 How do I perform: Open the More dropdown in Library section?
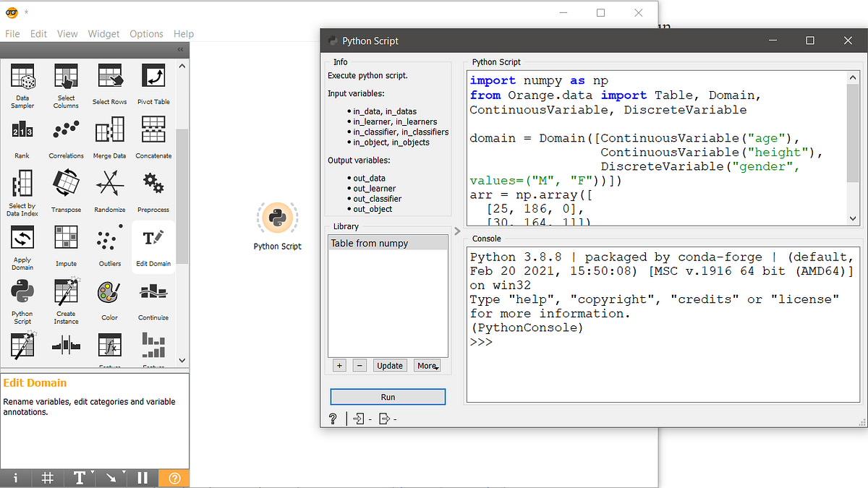[427, 365]
